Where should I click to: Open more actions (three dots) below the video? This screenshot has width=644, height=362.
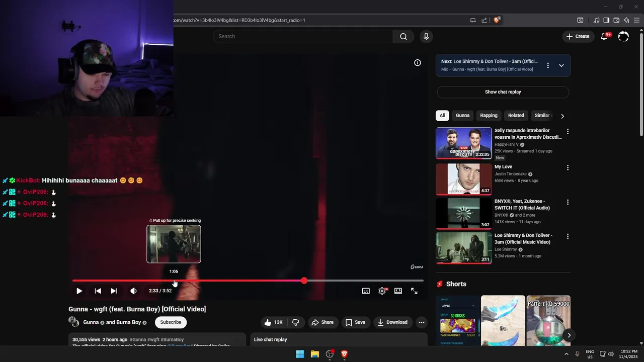point(422,322)
